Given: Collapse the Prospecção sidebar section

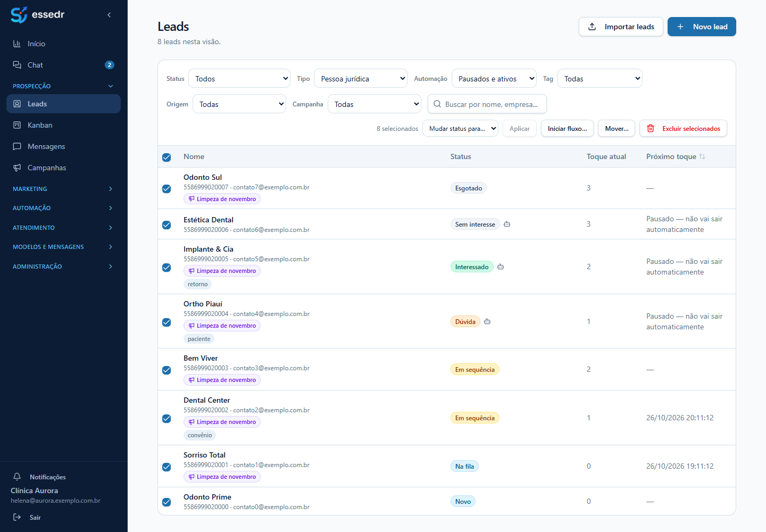Looking at the screenshot, I should click(63, 86).
